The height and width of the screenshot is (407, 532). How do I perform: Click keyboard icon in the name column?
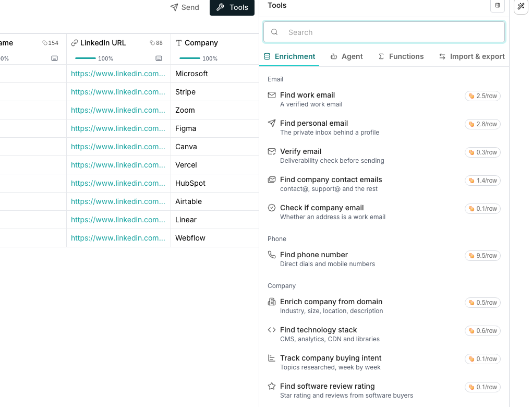tap(54, 58)
